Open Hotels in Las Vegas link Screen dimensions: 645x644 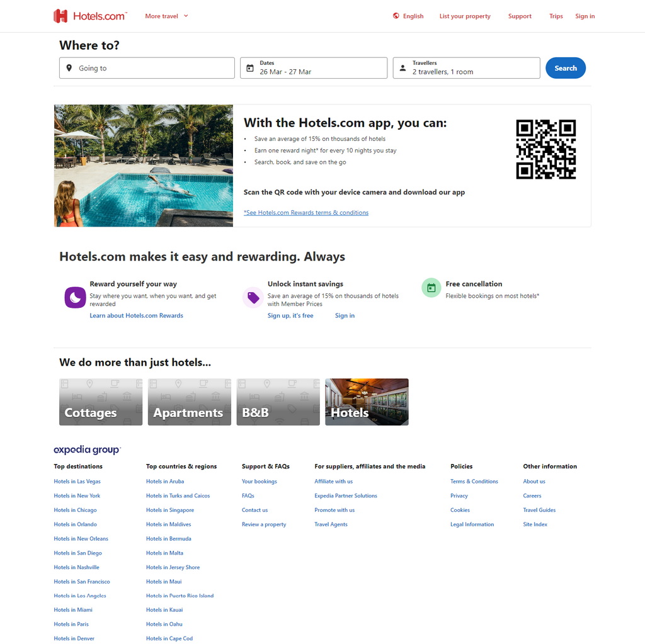(77, 481)
